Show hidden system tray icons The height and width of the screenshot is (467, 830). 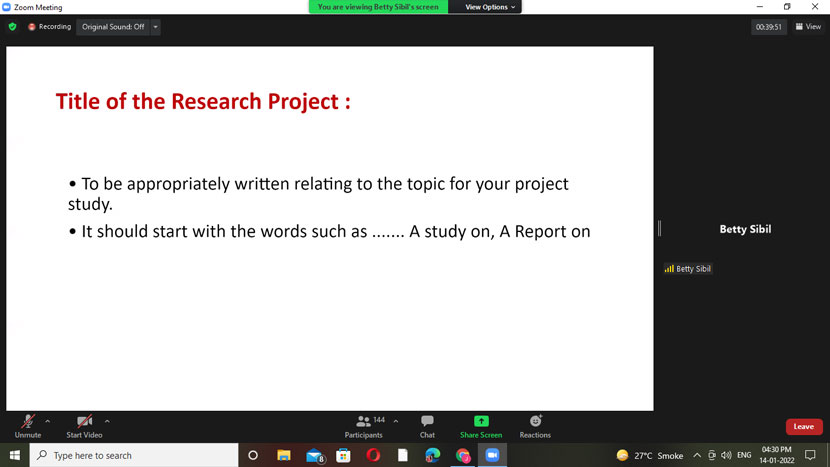[x=697, y=455]
